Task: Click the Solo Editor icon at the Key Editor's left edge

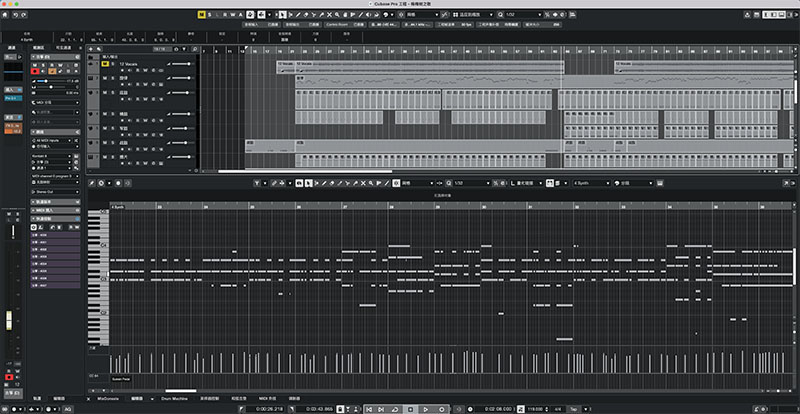Action: point(92,183)
